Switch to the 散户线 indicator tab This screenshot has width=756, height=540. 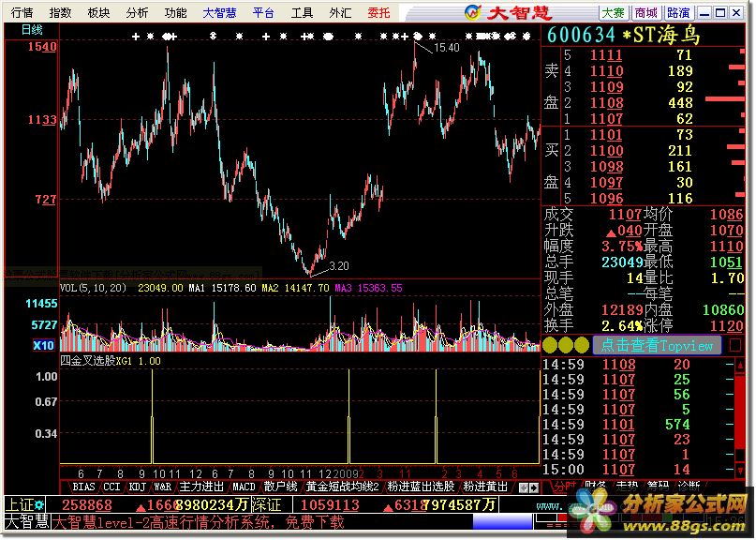(280, 487)
